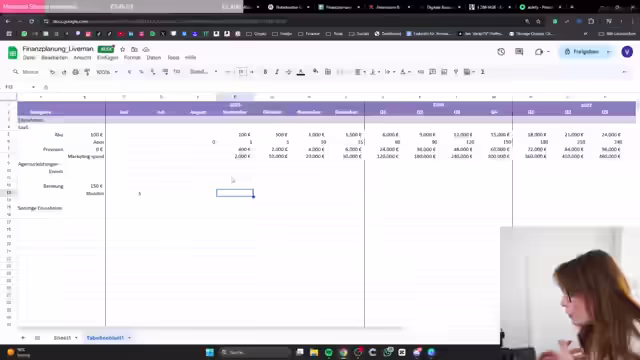Open version history clock icon
The width and height of the screenshot is (640, 360).
click(x=501, y=52)
